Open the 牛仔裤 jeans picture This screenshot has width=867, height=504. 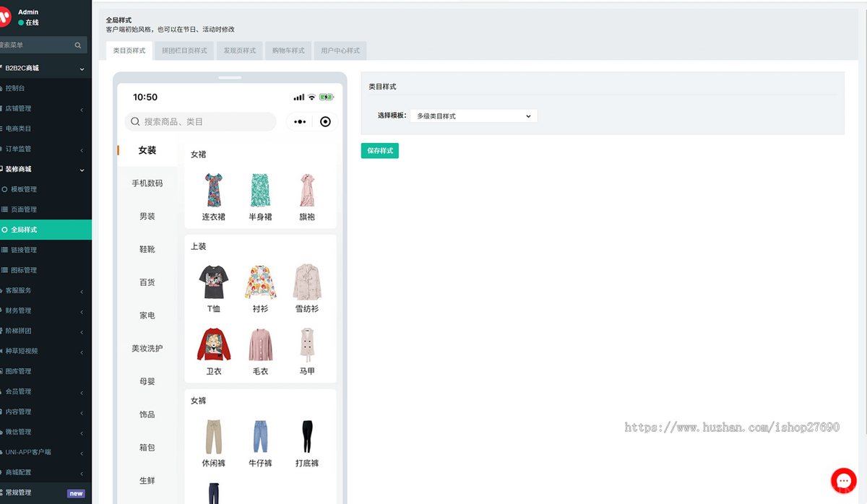pyautogui.click(x=260, y=436)
